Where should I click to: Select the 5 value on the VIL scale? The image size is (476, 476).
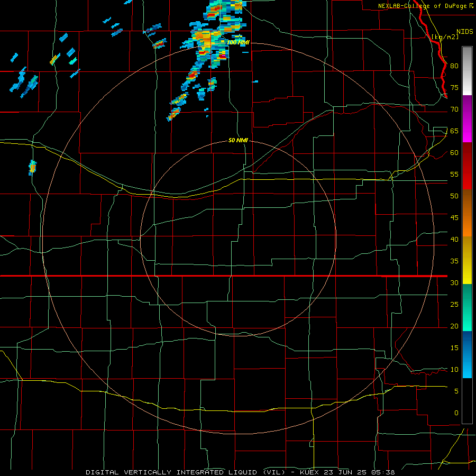(x=456, y=391)
